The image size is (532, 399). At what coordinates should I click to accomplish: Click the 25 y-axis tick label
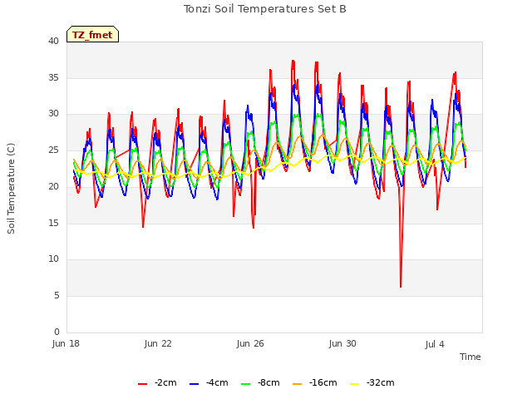[53, 150]
